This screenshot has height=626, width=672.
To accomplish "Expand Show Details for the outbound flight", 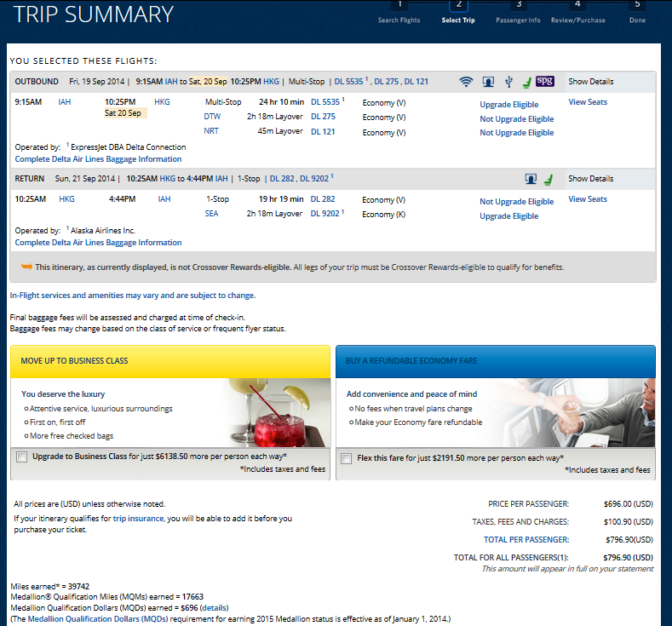I will tap(590, 82).
